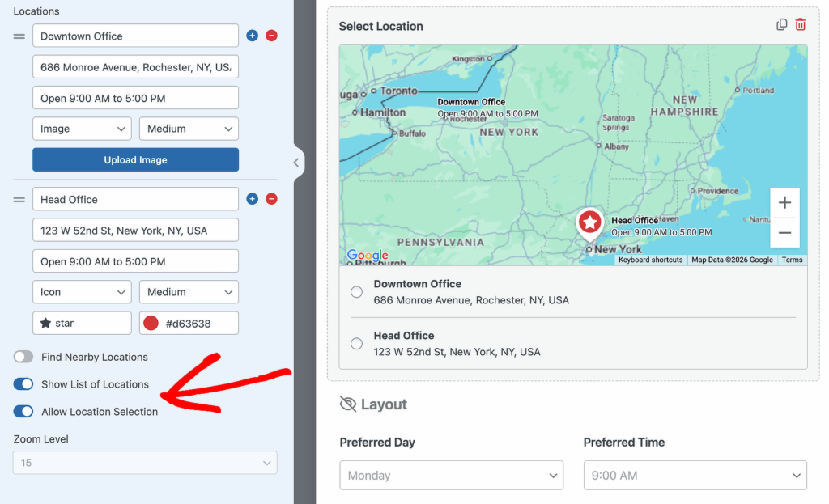Open the Preferred Time dropdown
Viewport: 829px width, 504px height.
pos(695,475)
